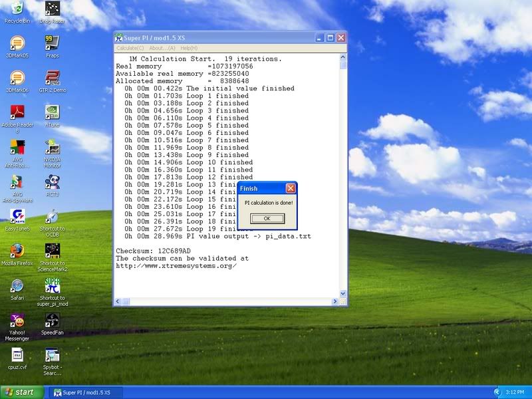Select the Shortcut to OCDB icon
This screenshot has height=399, width=532.
[53, 223]
